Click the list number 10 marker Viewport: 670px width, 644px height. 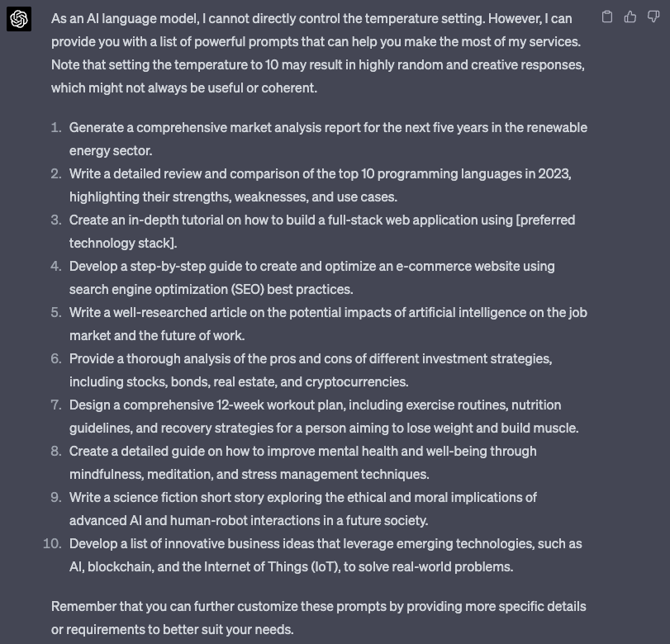(x=52, y=543)
